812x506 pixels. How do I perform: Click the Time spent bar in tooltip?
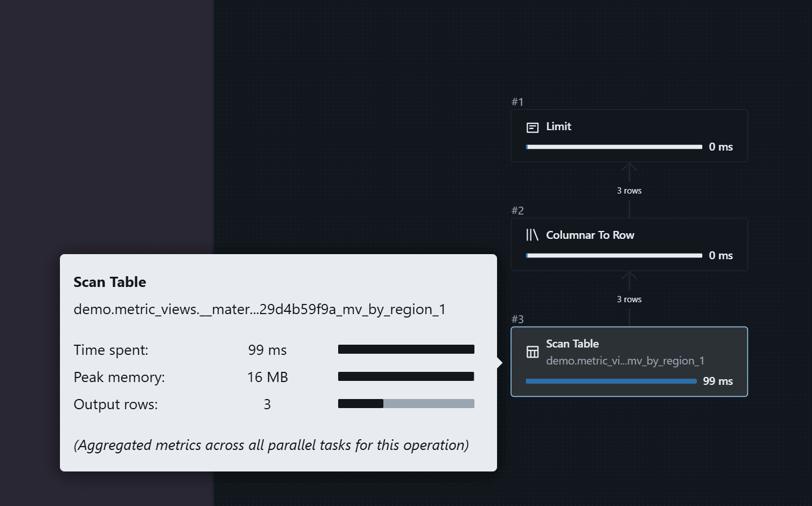pyautogui.click(x=405, y=350)
